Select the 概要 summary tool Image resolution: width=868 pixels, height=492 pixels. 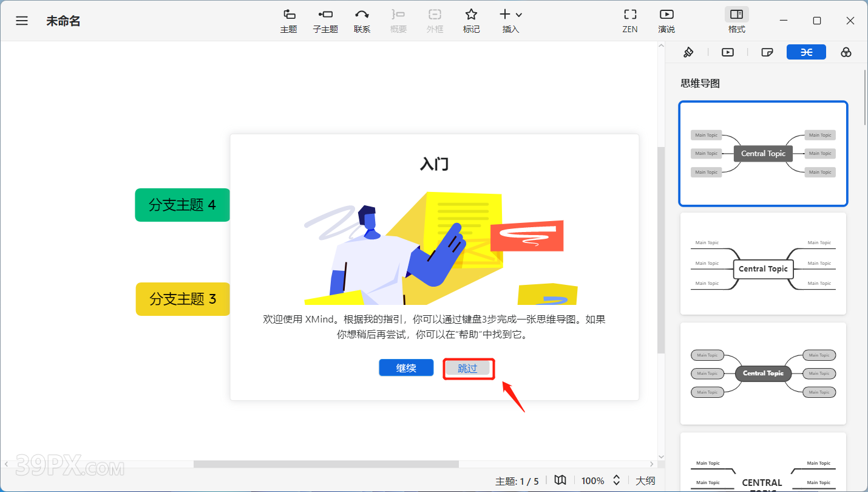tap(398, 21)
